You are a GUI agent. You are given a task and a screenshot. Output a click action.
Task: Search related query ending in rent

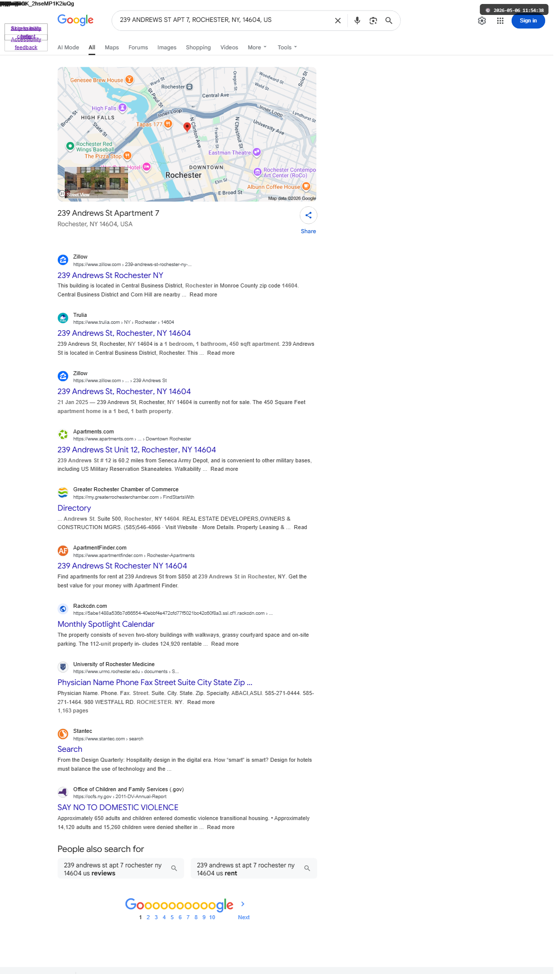coord(254,869)
